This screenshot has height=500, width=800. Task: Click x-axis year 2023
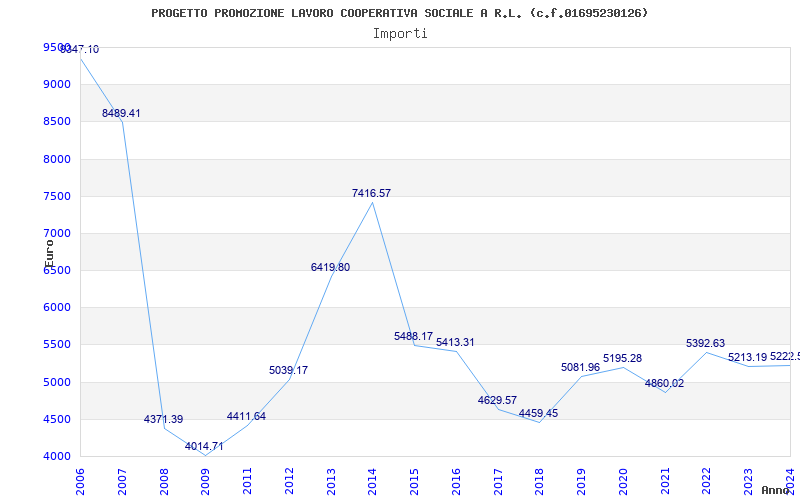point(748,482)
